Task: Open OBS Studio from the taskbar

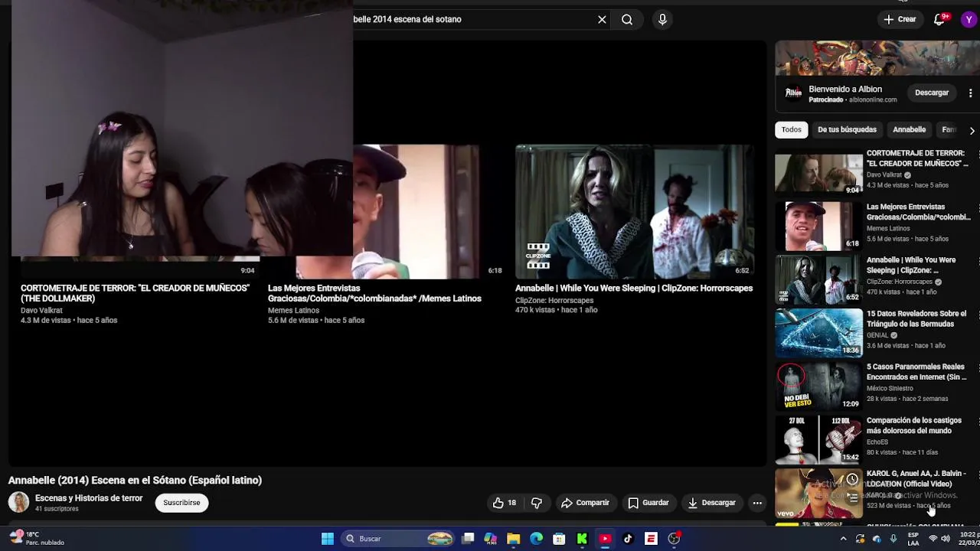Action: (674, 539)
